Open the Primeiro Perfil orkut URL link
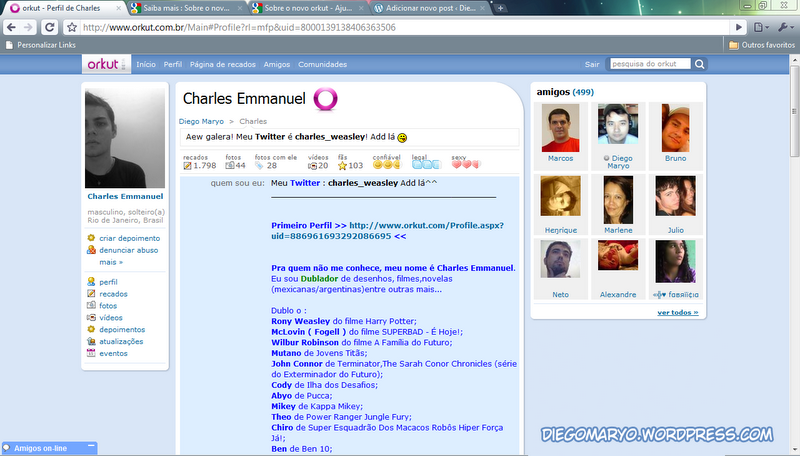This screenshot has width=800, height=456. point(387,231)
